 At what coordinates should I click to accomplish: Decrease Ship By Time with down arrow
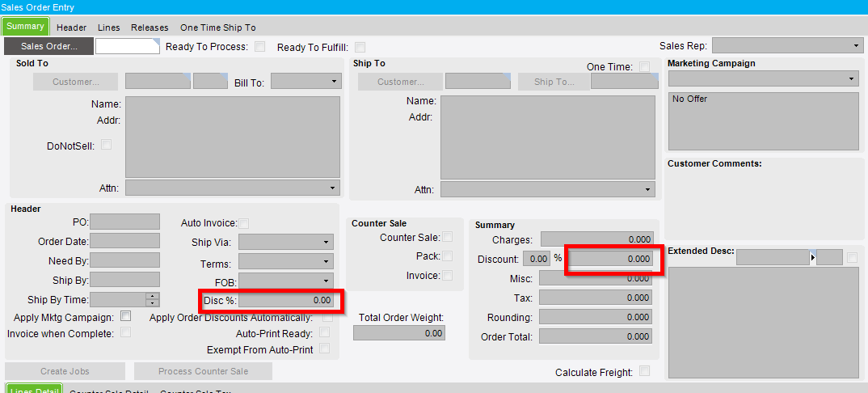pyautogui.click(x=152, y=303)
